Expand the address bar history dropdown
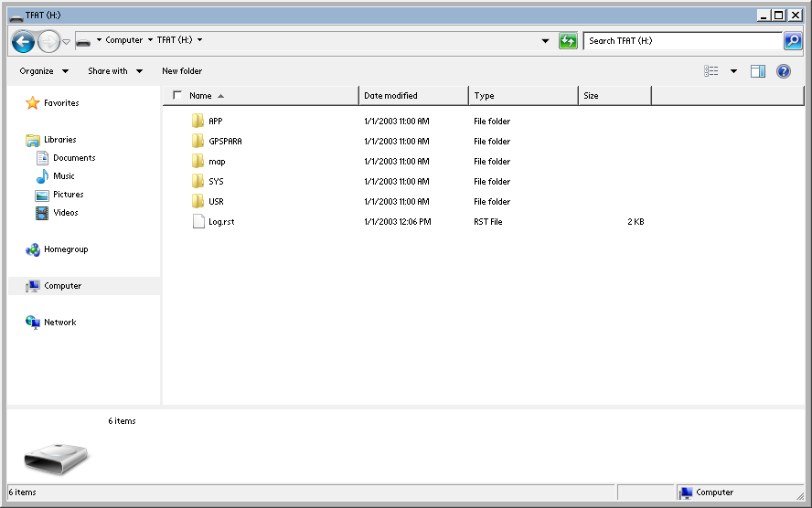 point(546,41)
